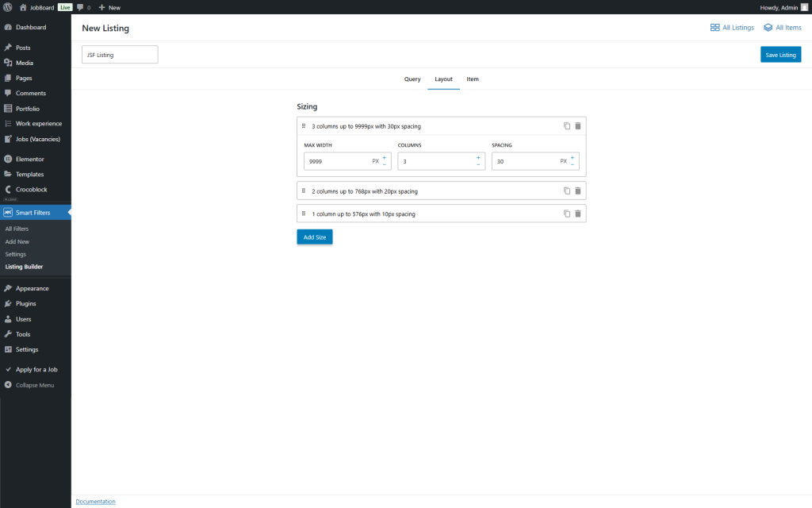Open Add New filter submenu link
Image resolution: width=812 pixels, height=508 pixels.
pyautogui.click(x=17, y=241)
